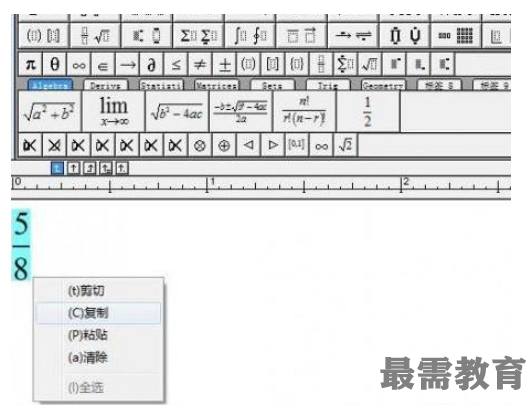Insert infinity symbol beside √2 button
Image resolution: width=532 pixels, height=413 pixels.
click(x=321, y=145)
